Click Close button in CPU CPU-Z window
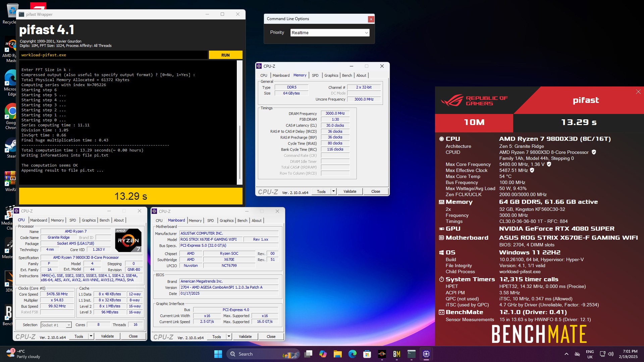The image size is (644, 362). pos(133,336)
